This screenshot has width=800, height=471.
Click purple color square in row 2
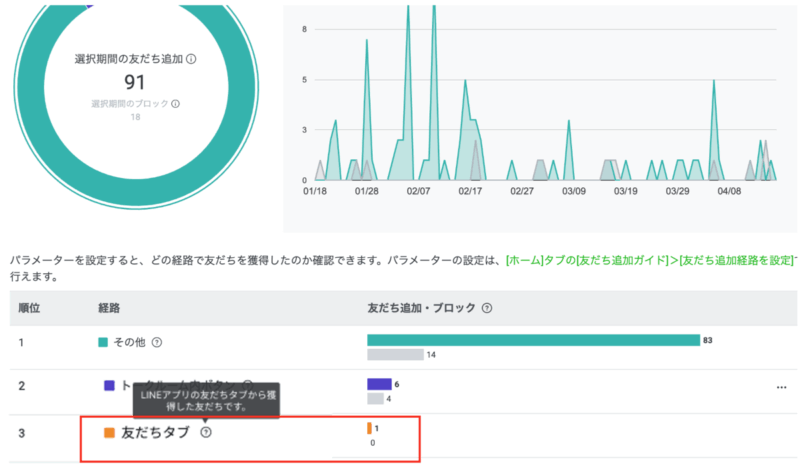pos(109,385)
